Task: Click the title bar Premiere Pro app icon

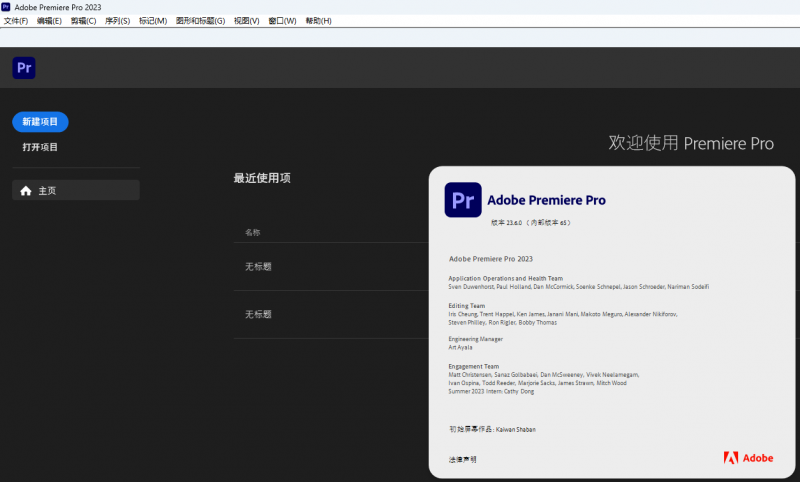Action: (6, 7)
